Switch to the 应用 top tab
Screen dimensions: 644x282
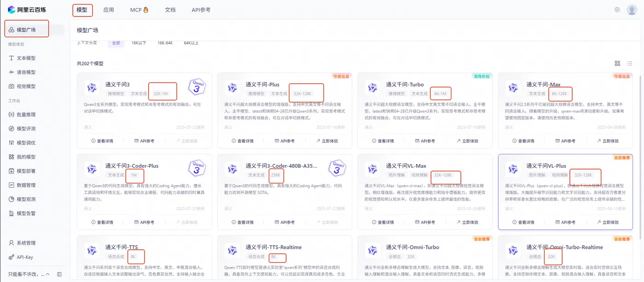109,10
